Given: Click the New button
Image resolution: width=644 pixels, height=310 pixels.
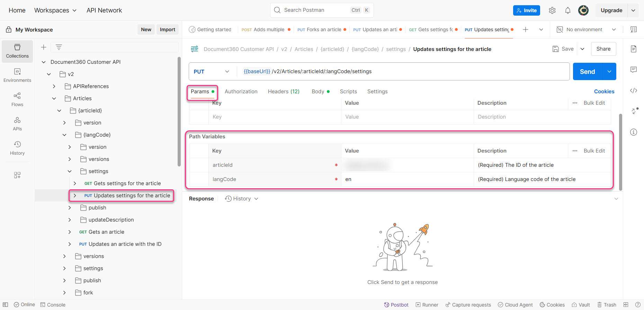Looking at the screenshot, I should coord(146,29).
